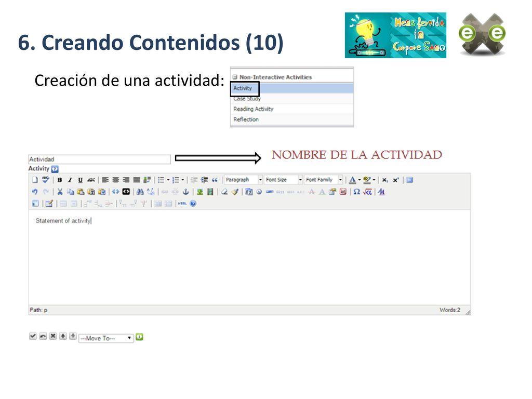Remove formatting with the eraser
532x399 pixels.
click(224, 192)
